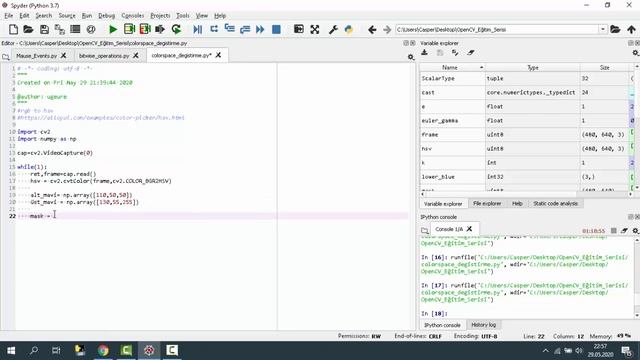Step into function in debugger

[x=229, y=29]
